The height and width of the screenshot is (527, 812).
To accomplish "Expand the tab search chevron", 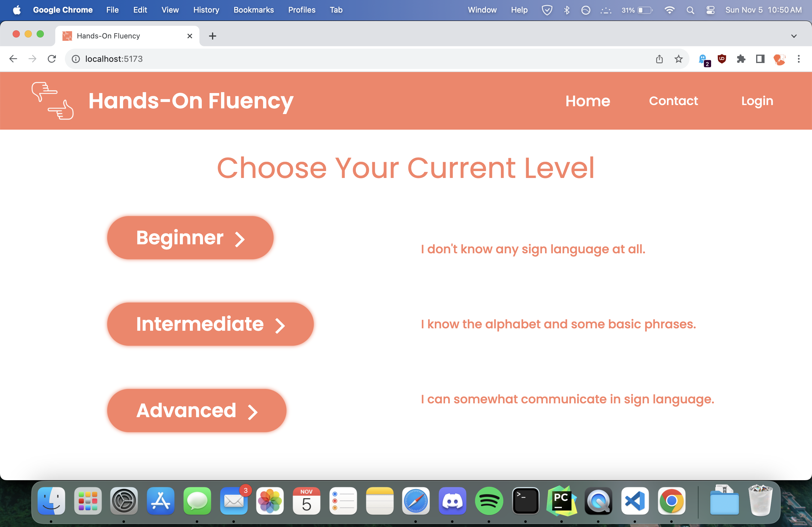I will pyautogui.click(x=794, y=36).
